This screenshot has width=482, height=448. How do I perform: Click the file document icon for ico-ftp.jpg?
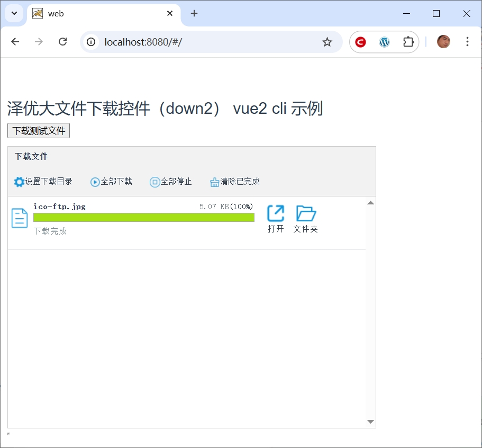click(x=20, y=218)
